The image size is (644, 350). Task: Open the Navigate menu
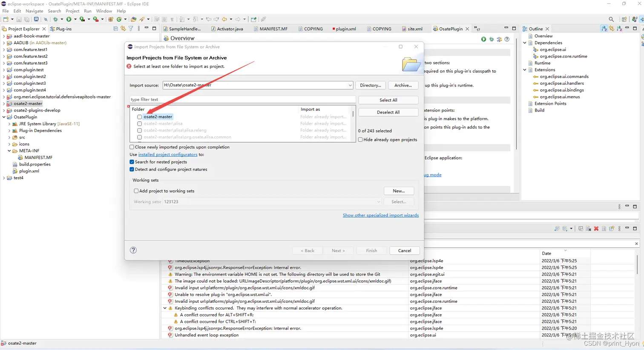tap(34, 11)
